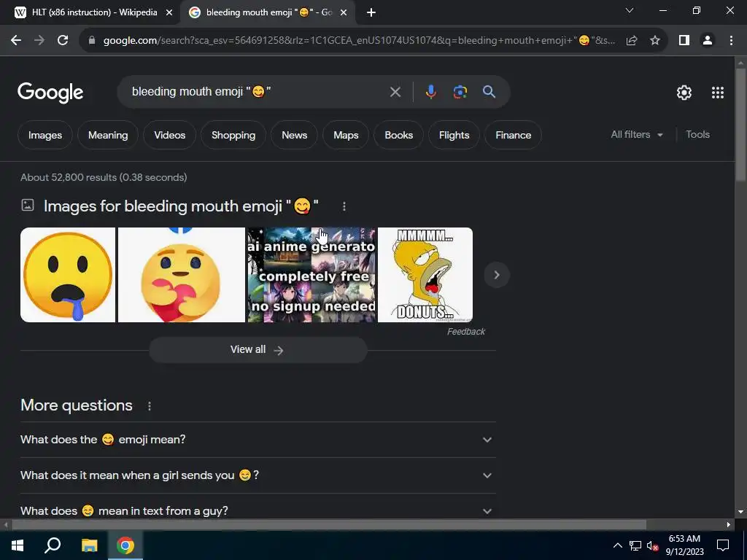
Task: Click the horizontal scrollbar thumb
Action: click(x=329, y=525)
